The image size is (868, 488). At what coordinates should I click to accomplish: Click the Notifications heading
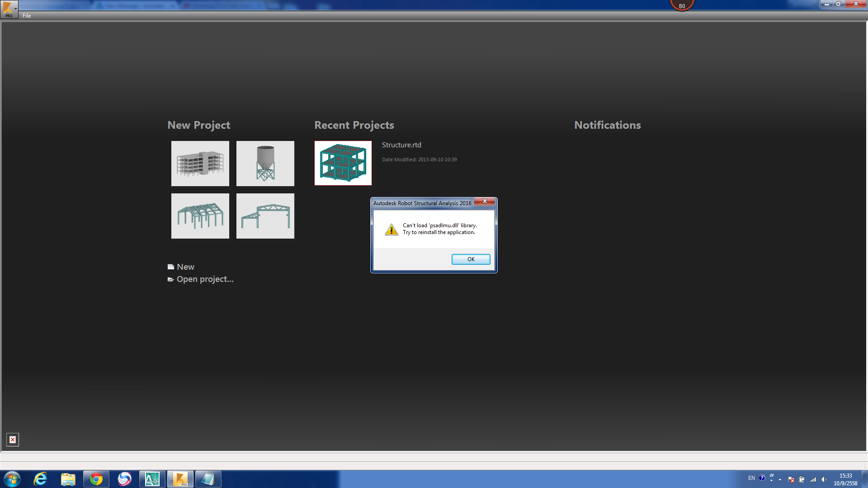(607, 125)
